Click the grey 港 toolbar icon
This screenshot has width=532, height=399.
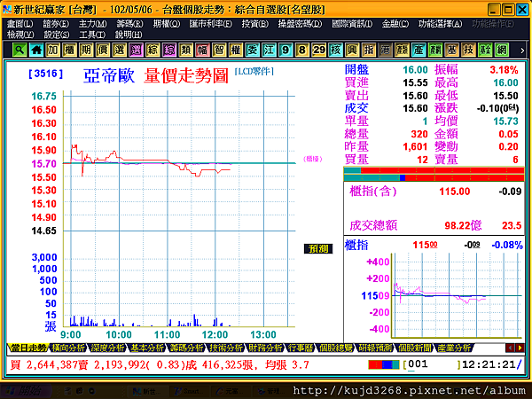click(385, 51)
